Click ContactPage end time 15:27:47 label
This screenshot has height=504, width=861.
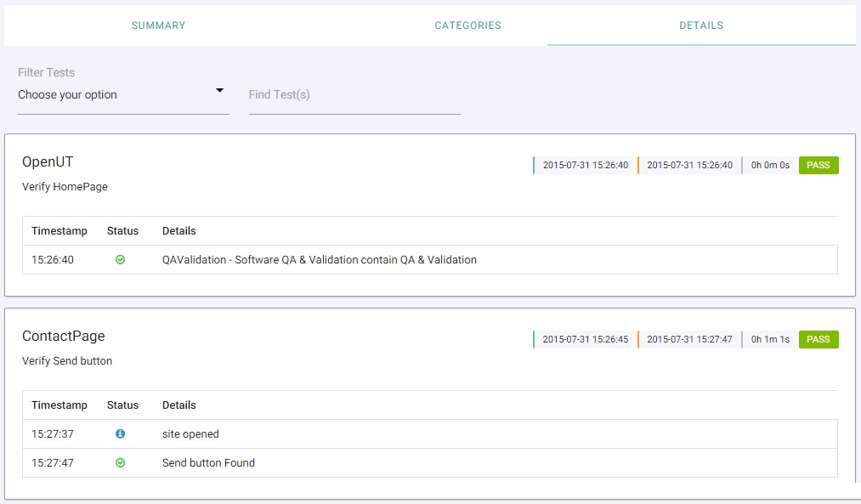pyautogui.click(x=689, y=339)
